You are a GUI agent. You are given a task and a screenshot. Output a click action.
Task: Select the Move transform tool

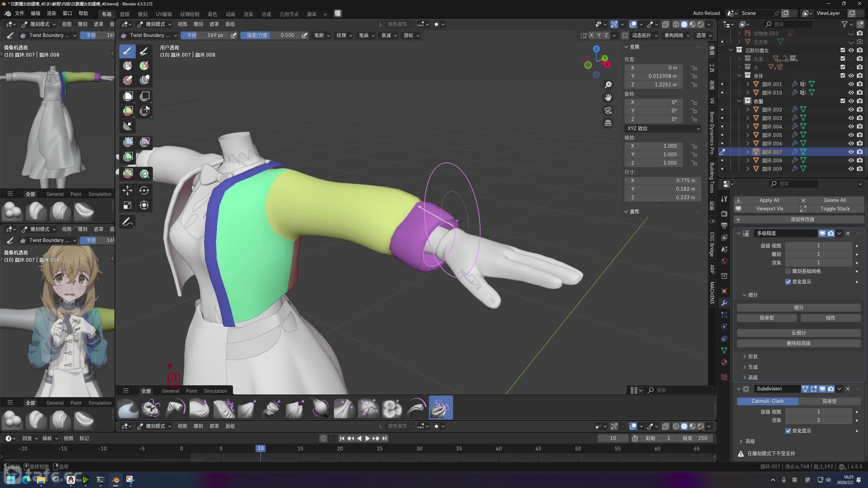[x=127, y=190]
